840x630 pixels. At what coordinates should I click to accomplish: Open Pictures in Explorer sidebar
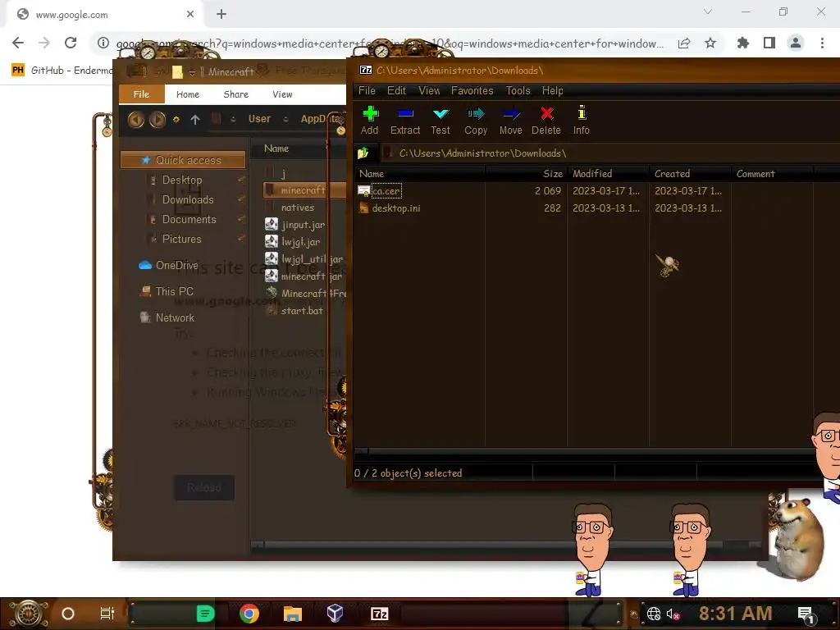[x=181, y=240]
